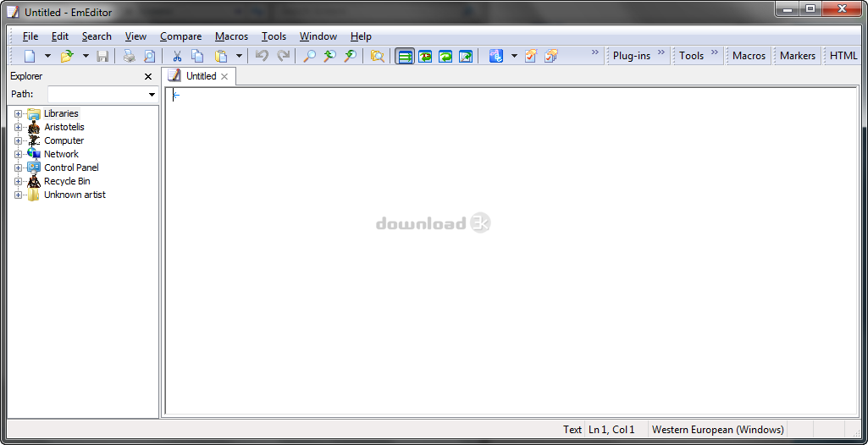The width and height of the screenshot is (868, 445).
Task: Expand the Paste dropdown arrow
Action: tap(239, 56)
